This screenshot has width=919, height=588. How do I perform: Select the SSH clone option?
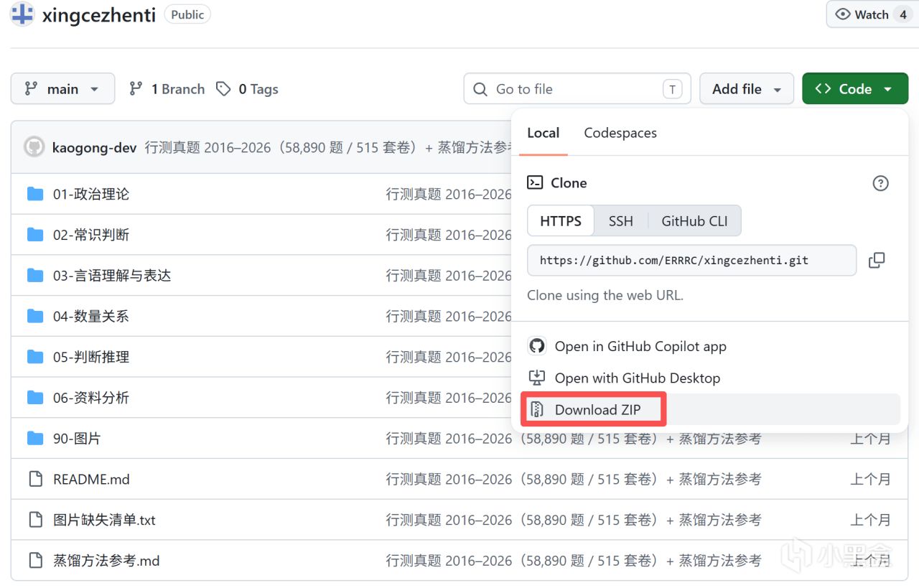[x=621, y=221]
